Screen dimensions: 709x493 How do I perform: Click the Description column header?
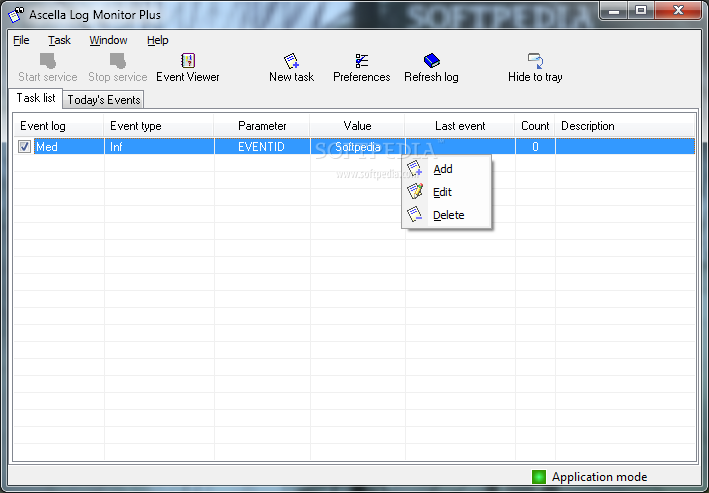point(625,126)
